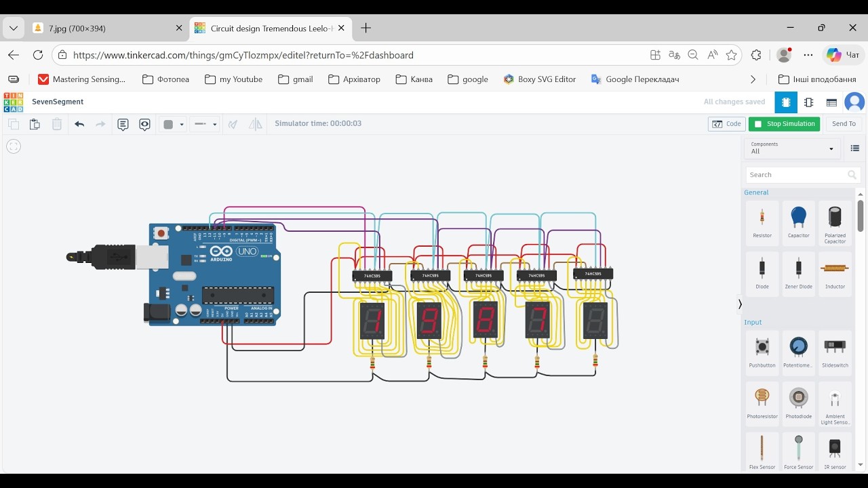Click the Mirror flip icon

(x=256, y=124)
